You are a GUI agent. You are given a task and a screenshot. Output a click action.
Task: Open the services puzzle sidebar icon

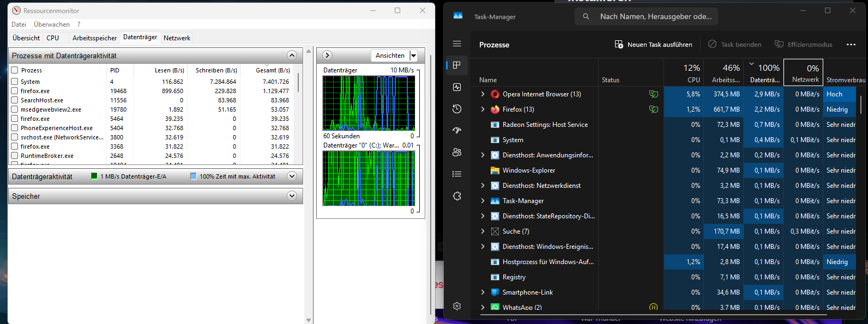tap(457, 196)
